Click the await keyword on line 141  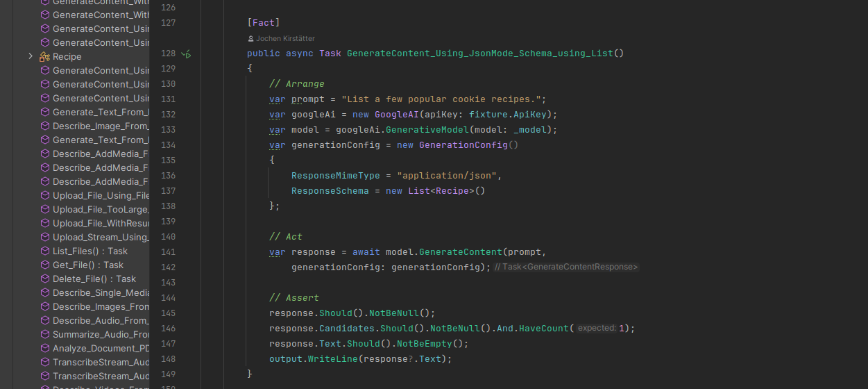coord(366,252)
